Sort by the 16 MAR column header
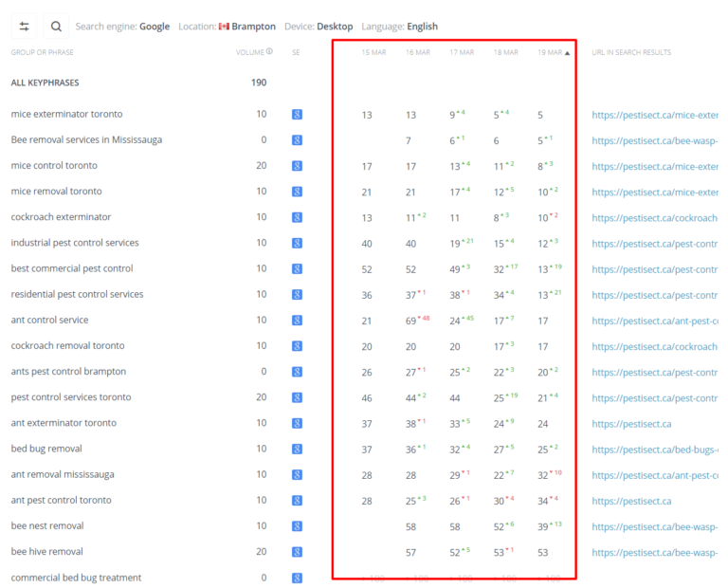 [x=418, y=52]
